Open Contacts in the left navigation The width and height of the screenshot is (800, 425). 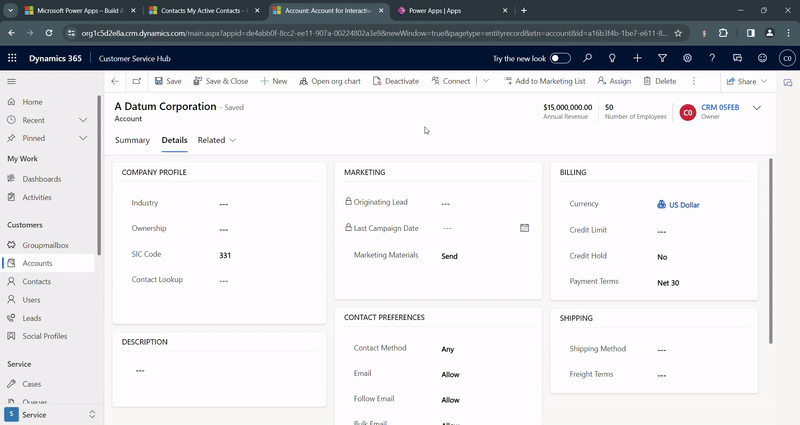tap(36, 282)
